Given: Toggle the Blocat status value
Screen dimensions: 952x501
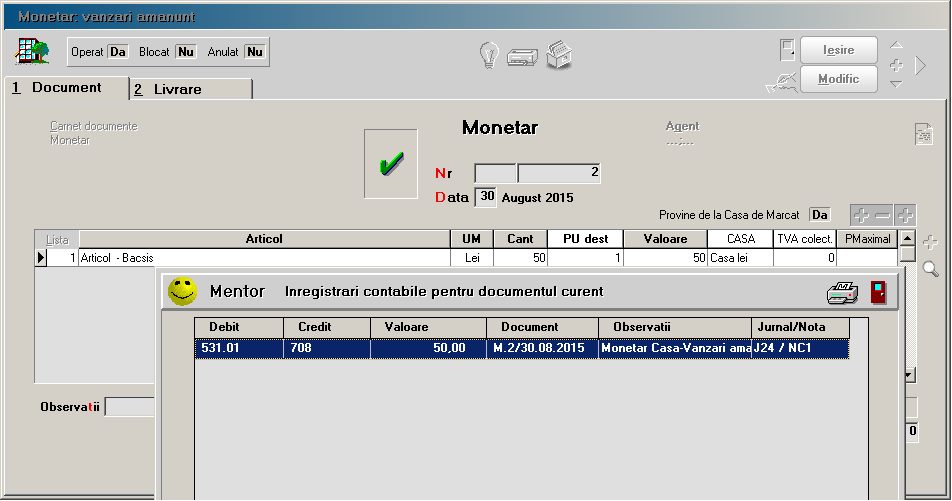Looking at the screenshot, I should (x=185, y=52).
